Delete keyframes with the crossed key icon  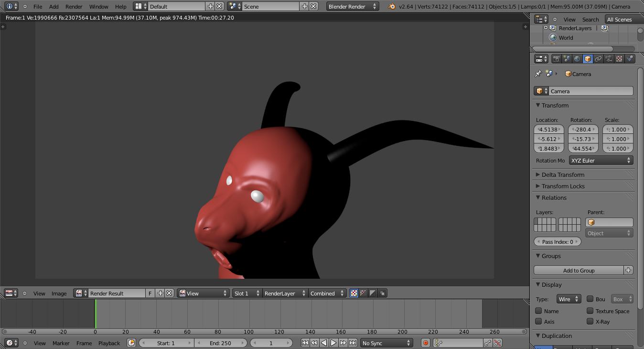point(497,343)
